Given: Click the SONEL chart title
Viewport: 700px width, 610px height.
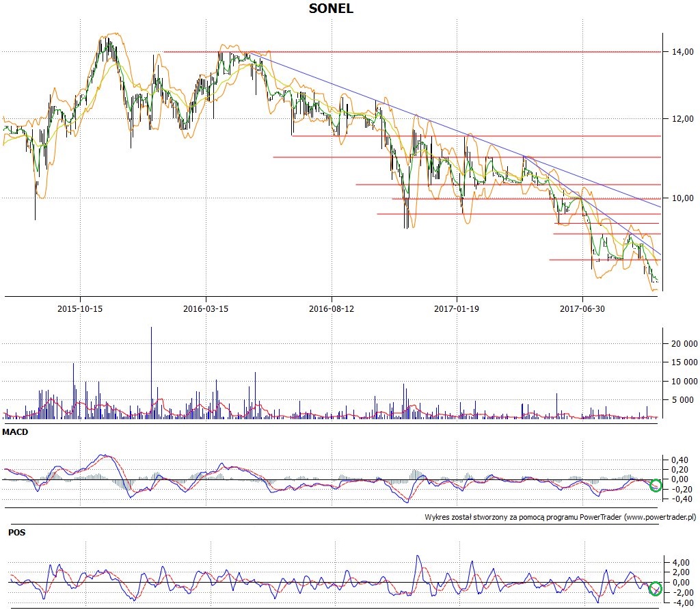Looking at the screenshot, I should point(331,8).
